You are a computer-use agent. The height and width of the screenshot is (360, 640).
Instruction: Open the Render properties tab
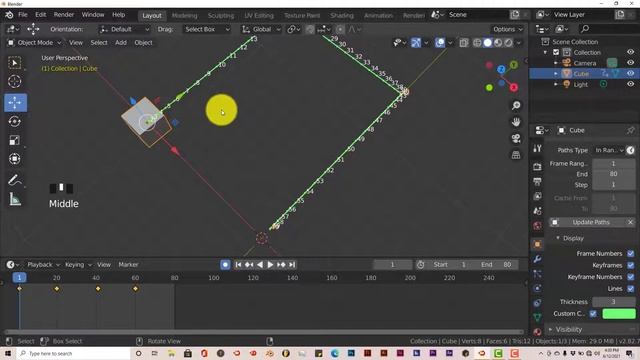click(537, 167)
